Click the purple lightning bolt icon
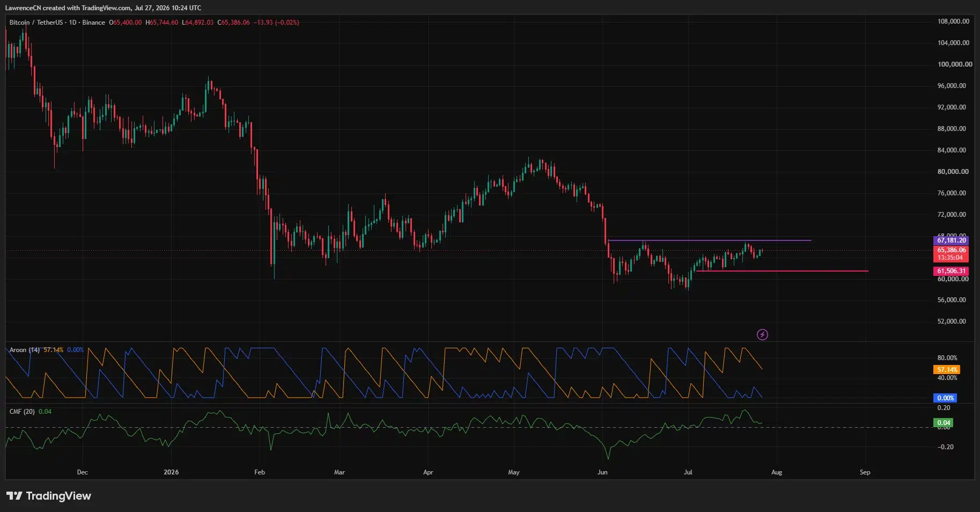Screen dimensions: 980x512 coord(762,335)
